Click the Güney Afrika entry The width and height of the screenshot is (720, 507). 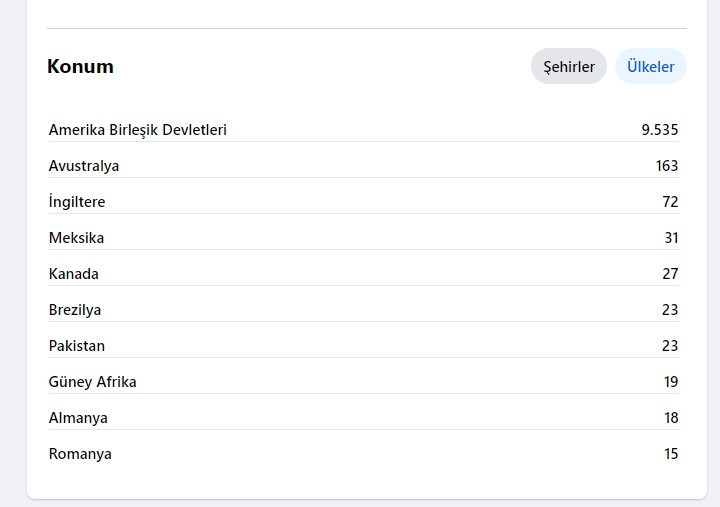point(92,382)
